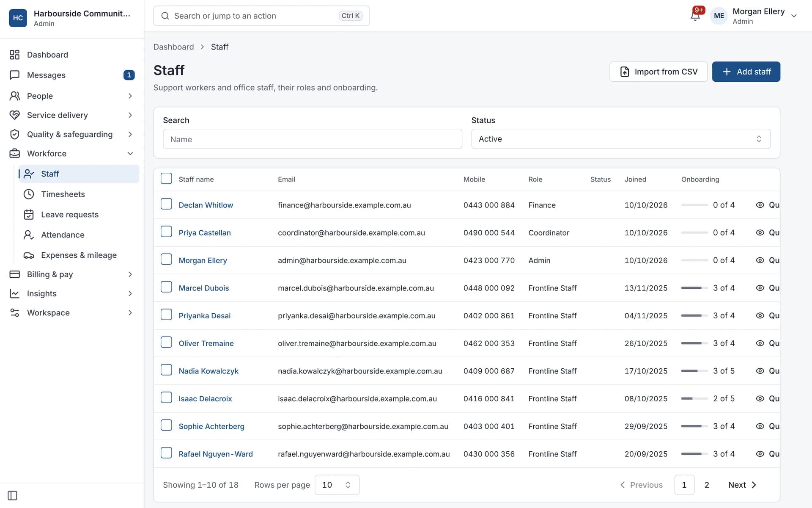Click the Attendance person-check icon
Screen dimensions: 812x508
29,235
